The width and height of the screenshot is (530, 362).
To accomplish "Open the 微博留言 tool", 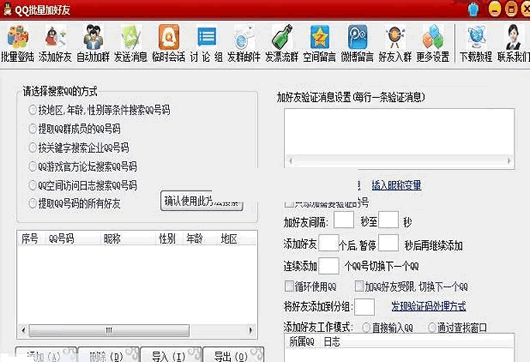I will [357, 43].
